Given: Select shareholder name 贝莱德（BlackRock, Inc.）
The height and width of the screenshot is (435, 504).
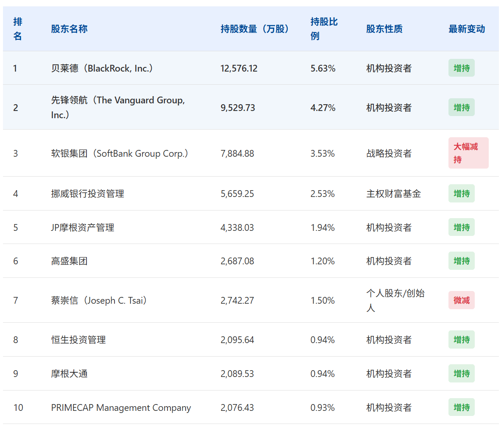Looking at the screenshot, I should click(102, 68).
